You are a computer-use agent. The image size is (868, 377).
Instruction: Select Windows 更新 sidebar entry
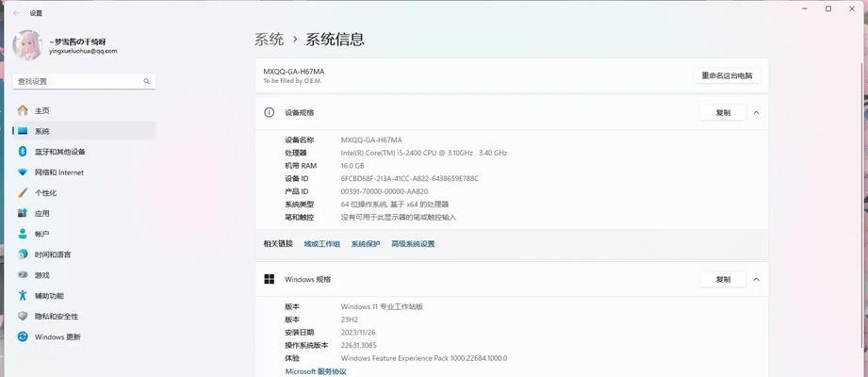pos(84,336)
